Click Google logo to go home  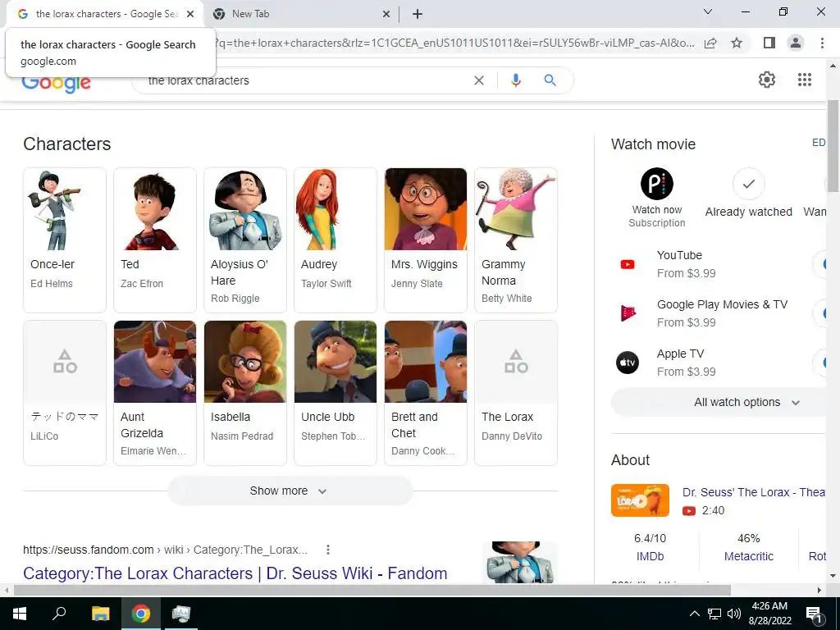(57, 83)
